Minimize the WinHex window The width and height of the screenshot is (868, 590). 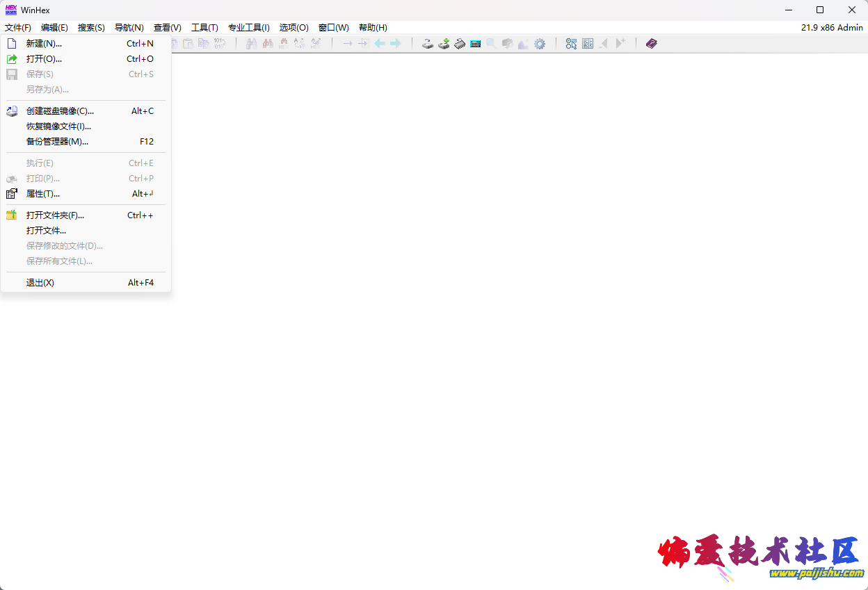click(x=788, y=10)
